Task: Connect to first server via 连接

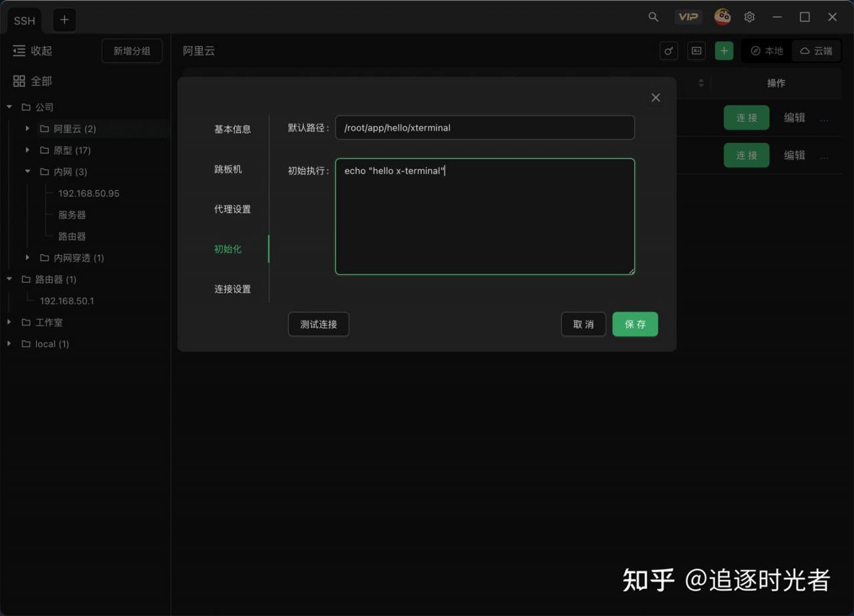Action: [x=747, y=117]
